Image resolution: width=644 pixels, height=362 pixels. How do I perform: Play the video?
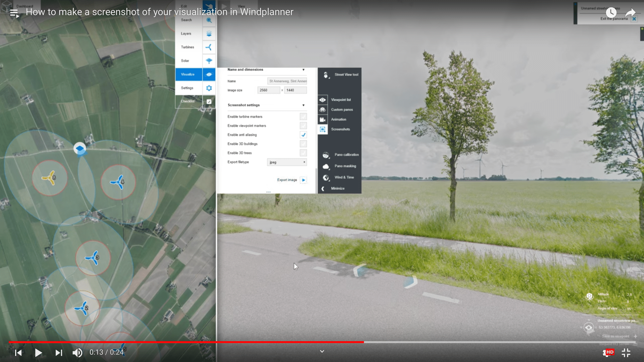click(38, 353)
